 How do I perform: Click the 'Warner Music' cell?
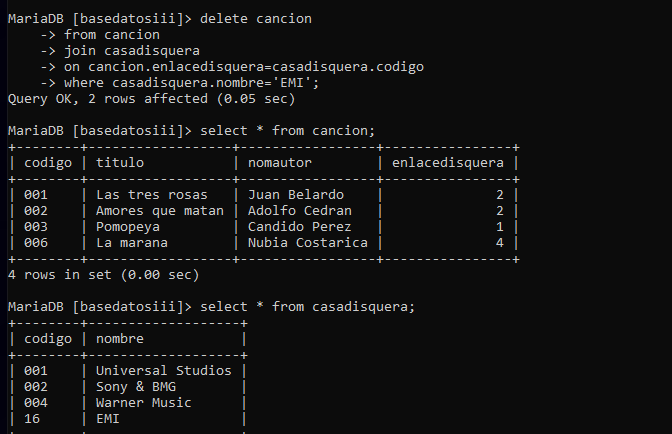[144, 402]
